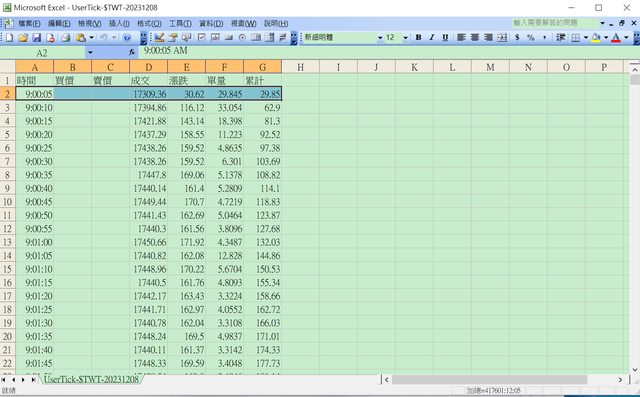Open the 說明(H) menu
Screen dimensions: 640x397
[x=276, y=24]
